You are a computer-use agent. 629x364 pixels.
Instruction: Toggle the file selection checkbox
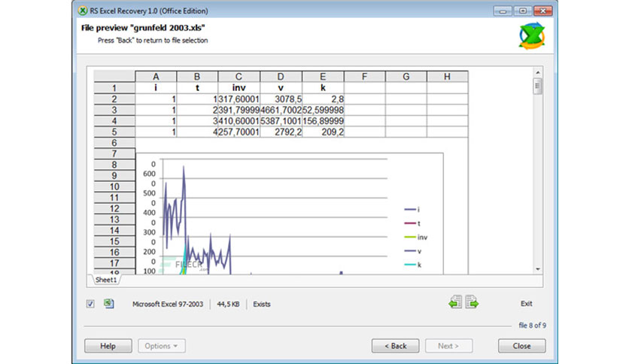90,304
